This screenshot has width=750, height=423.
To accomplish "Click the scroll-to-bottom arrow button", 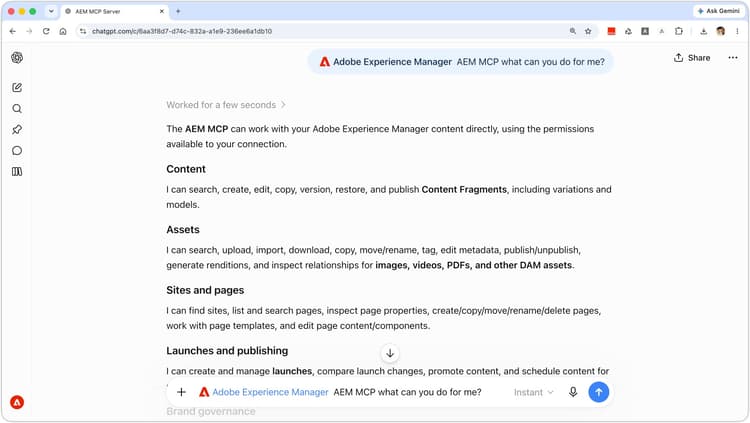I will point(390,353).
